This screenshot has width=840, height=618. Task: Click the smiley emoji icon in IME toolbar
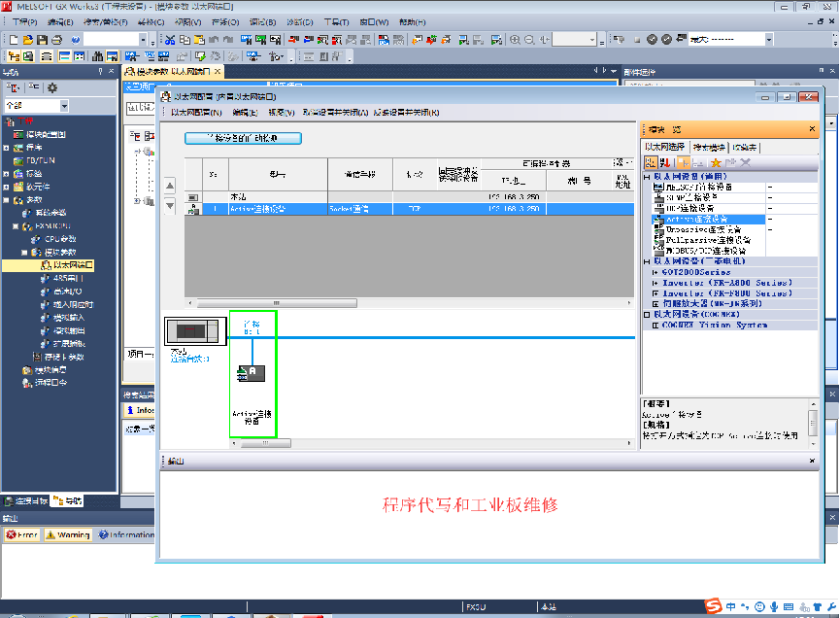(759, 606)
